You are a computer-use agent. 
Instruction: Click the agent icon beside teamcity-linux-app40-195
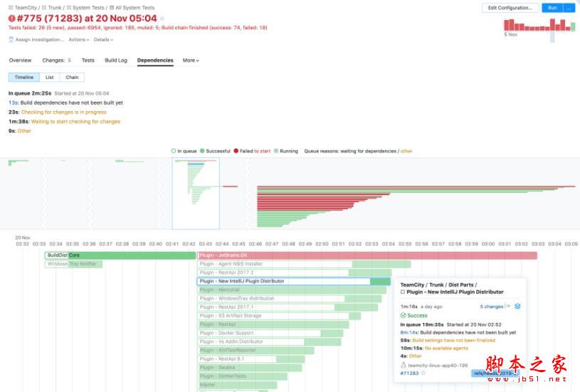pyautogui.click(x=404, y=364)
